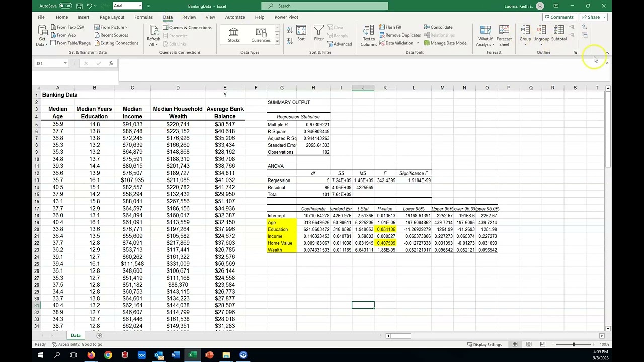Click the horizontal scrollbar thumb
The height and width of the screenshot is (362, 644).
click(x=400, y=336)
